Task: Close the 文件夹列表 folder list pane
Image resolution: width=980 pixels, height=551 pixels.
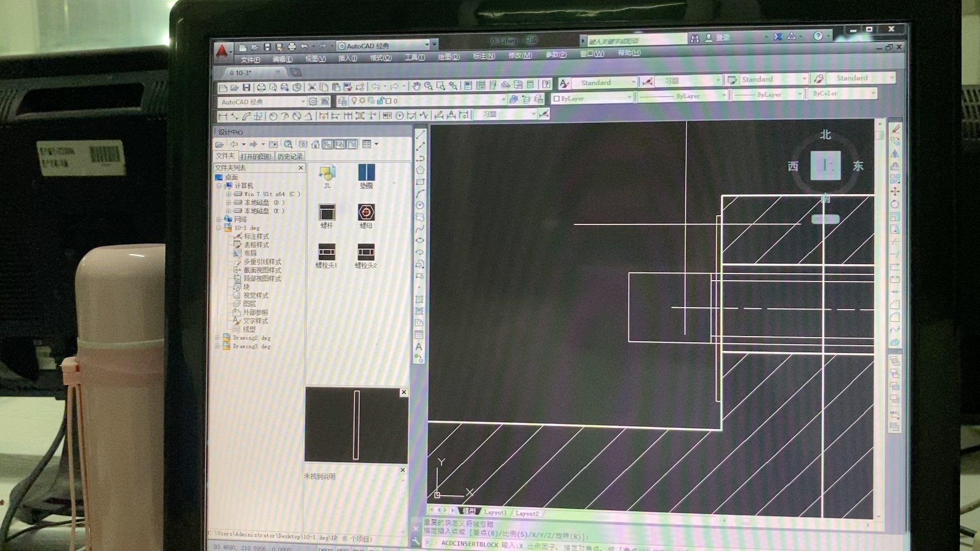Action: pos(301,168)
